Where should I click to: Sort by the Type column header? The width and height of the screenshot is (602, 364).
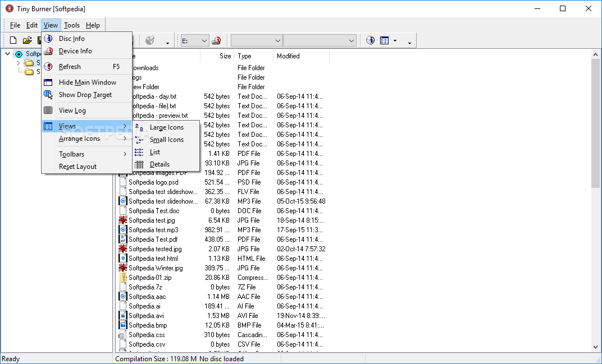[254, 56]
